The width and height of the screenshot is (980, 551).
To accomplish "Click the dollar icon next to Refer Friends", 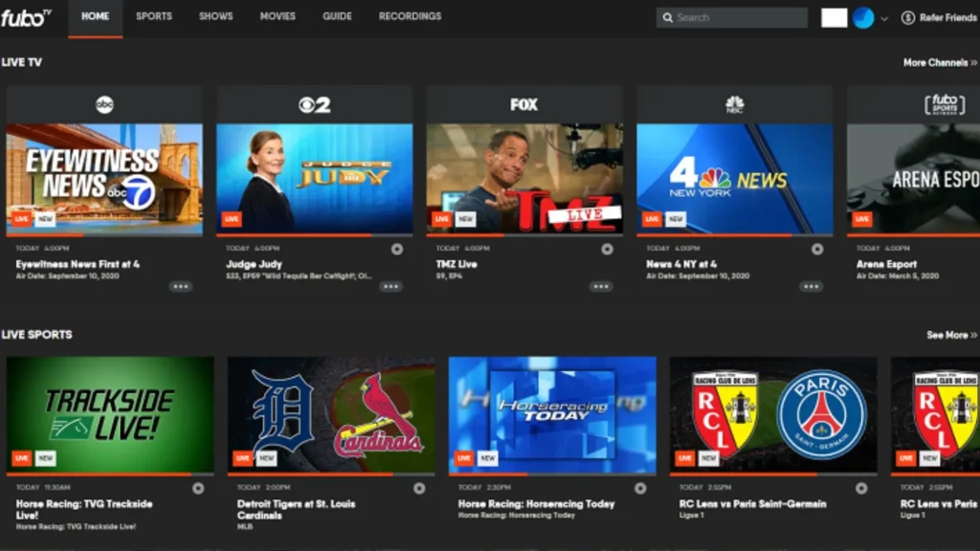I will (906, 16).
